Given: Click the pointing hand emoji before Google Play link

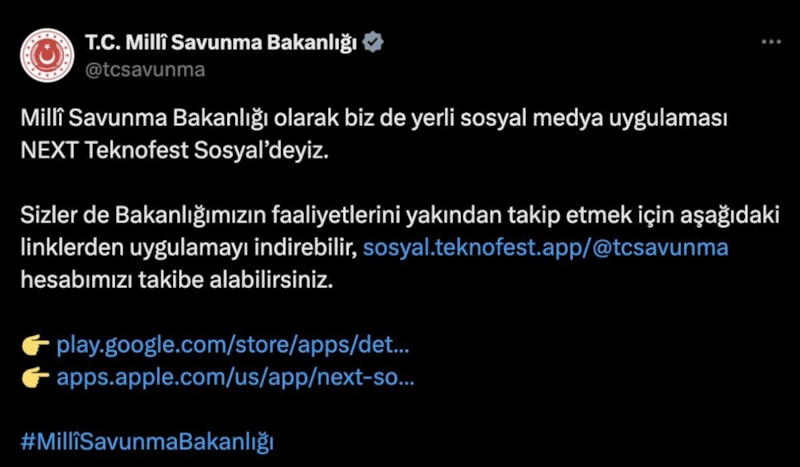Looking at the screenshot, I should point(35,346).
